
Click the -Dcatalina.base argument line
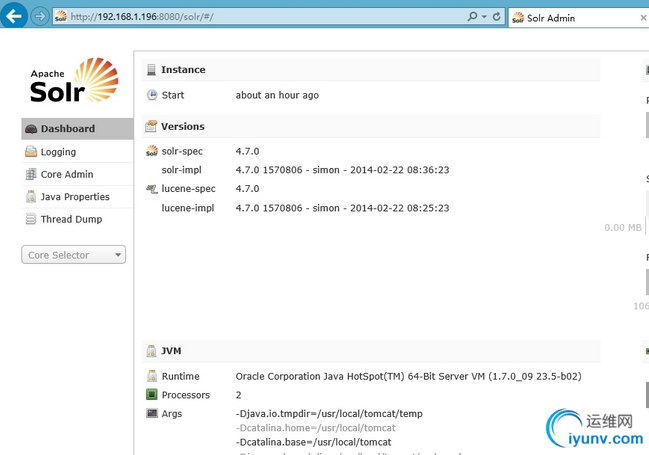(x=313, y=442)
